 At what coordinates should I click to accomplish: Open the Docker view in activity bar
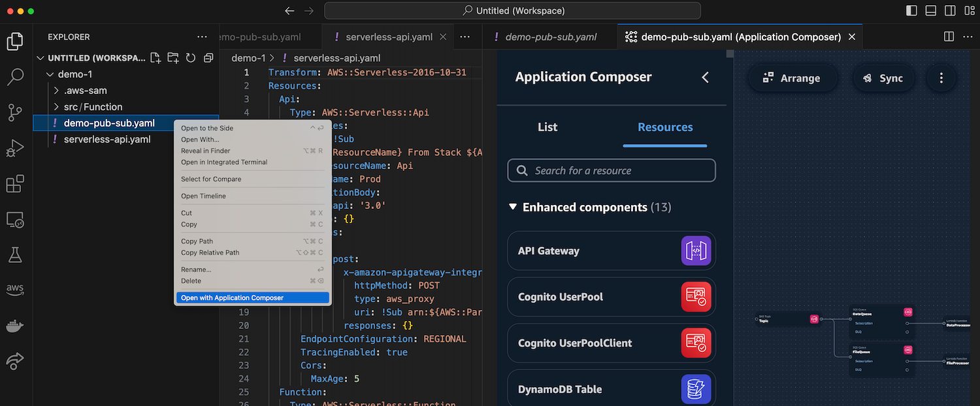pos(15,326)
